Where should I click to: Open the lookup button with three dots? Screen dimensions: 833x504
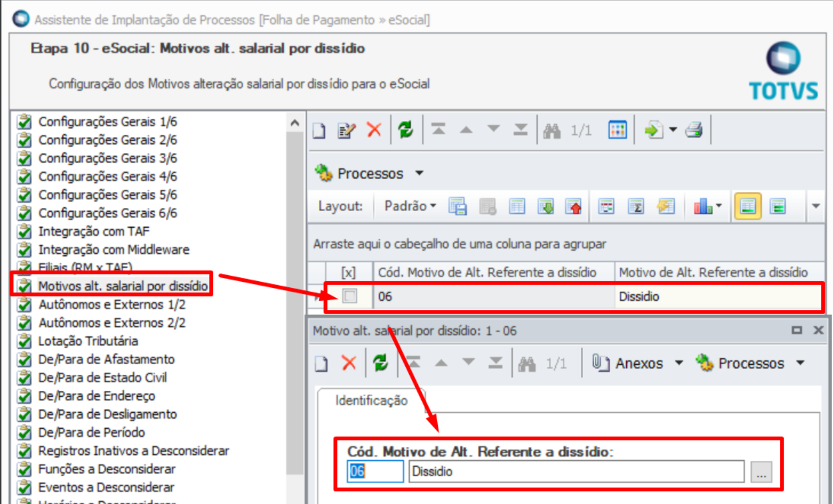pyautogui.click(x=761, y=472)
